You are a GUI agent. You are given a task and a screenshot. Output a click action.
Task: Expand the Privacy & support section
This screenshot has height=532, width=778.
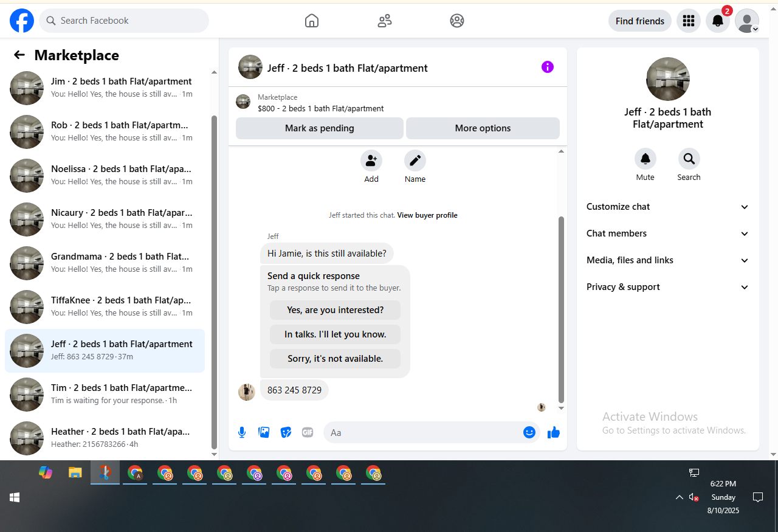[x=668, y=287]
